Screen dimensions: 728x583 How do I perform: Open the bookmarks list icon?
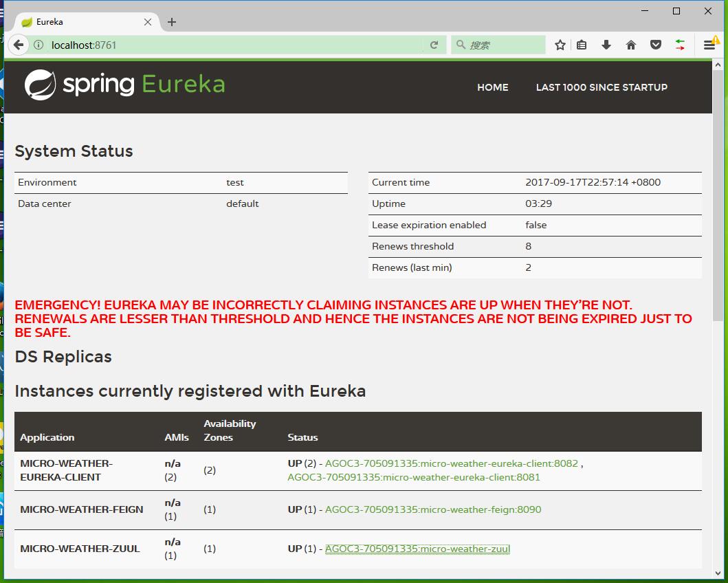coord(582,45)
